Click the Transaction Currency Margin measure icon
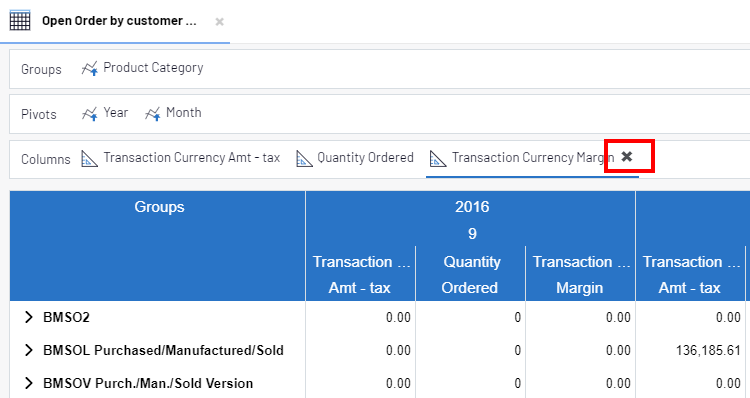 click(438, 158)
